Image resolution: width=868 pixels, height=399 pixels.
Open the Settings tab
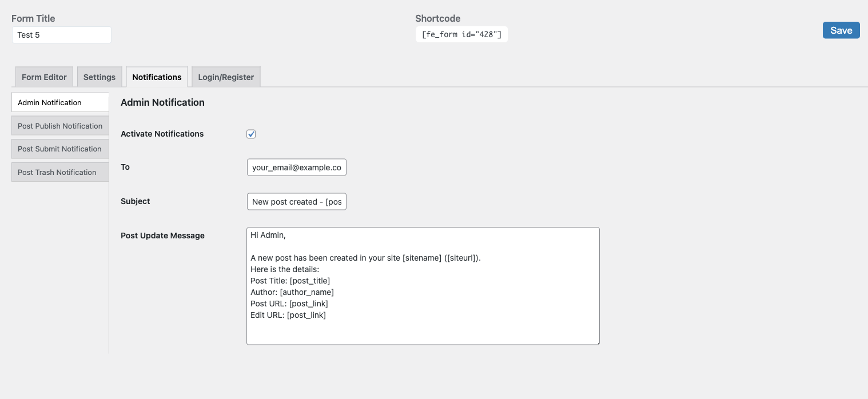point(99,77)
